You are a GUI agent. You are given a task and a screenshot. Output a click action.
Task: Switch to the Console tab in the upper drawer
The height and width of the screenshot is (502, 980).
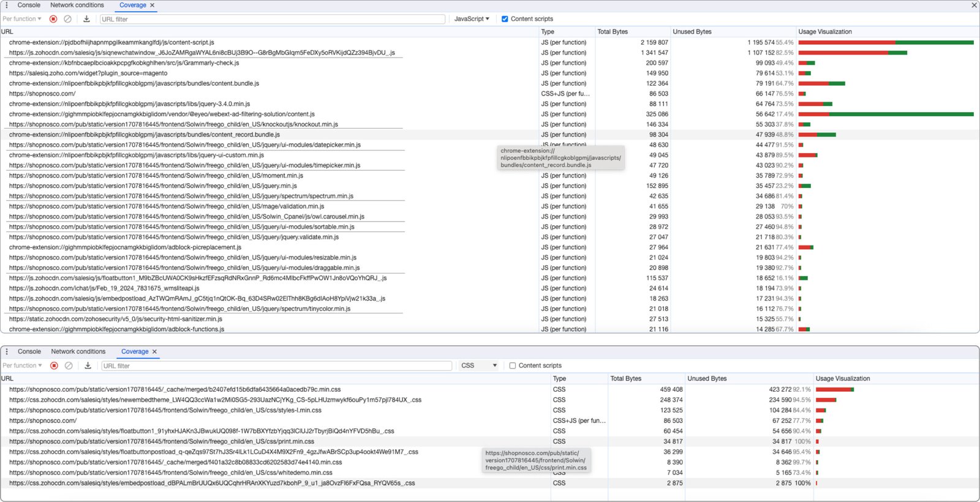(29, 5)
